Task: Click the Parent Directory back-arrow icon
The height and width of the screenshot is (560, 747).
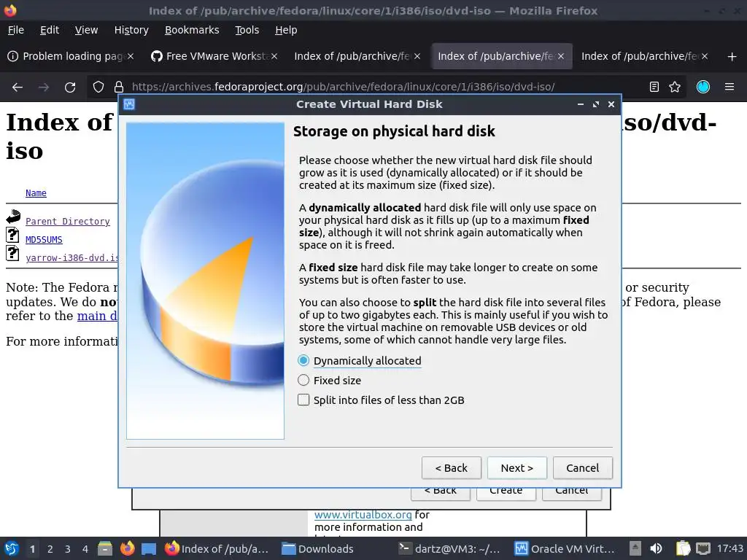Action: click(x=13, y=217)
